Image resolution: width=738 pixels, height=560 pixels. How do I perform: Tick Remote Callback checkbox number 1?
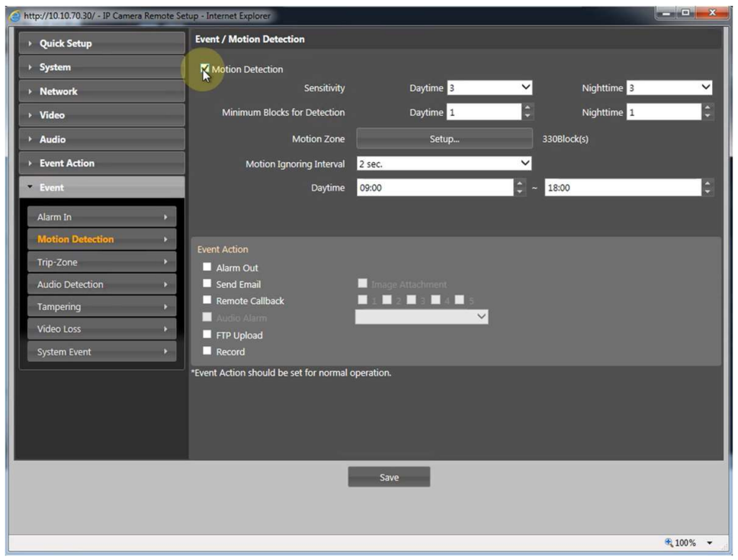(x=362, y=299)
